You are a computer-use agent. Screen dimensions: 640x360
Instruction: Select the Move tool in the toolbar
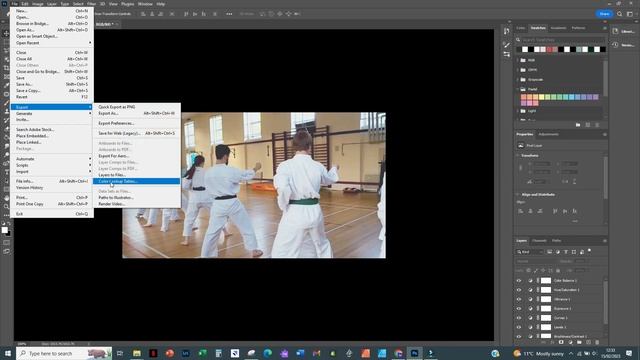pyautogui.click(x=6, y=33)
